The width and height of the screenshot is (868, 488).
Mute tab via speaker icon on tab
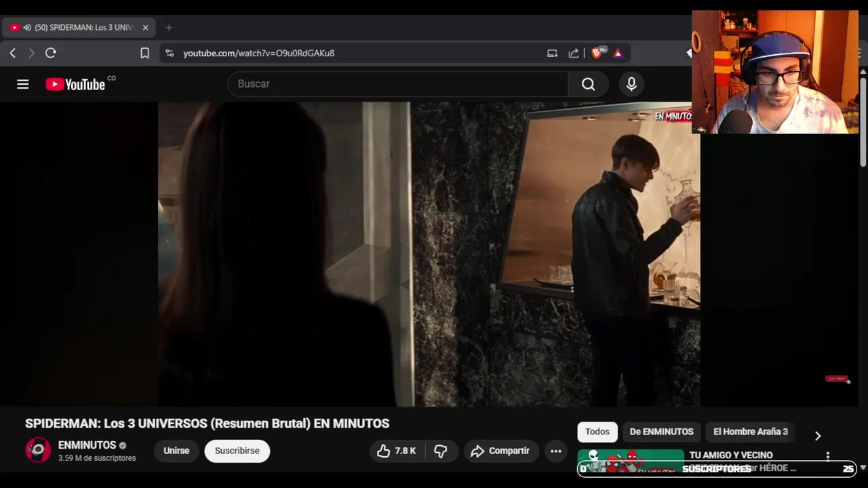(27, 28)
